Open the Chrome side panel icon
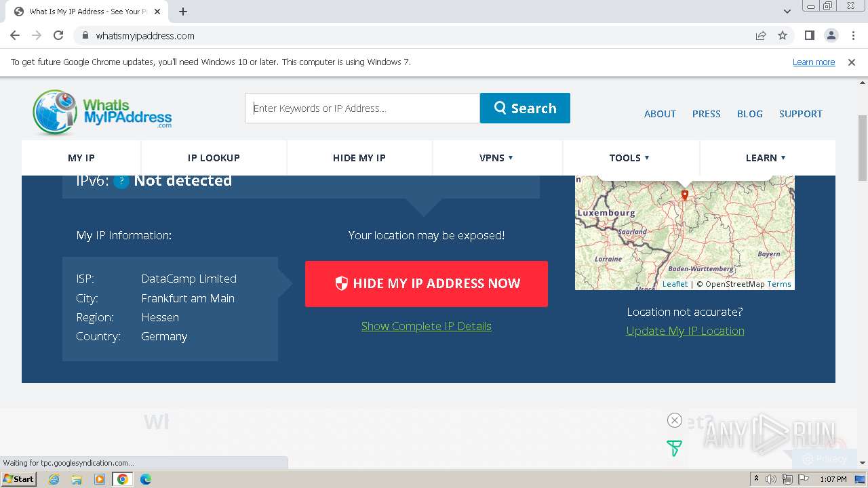Screen dimensions: 868x488 pyautogui.click(x=809, y=35)
